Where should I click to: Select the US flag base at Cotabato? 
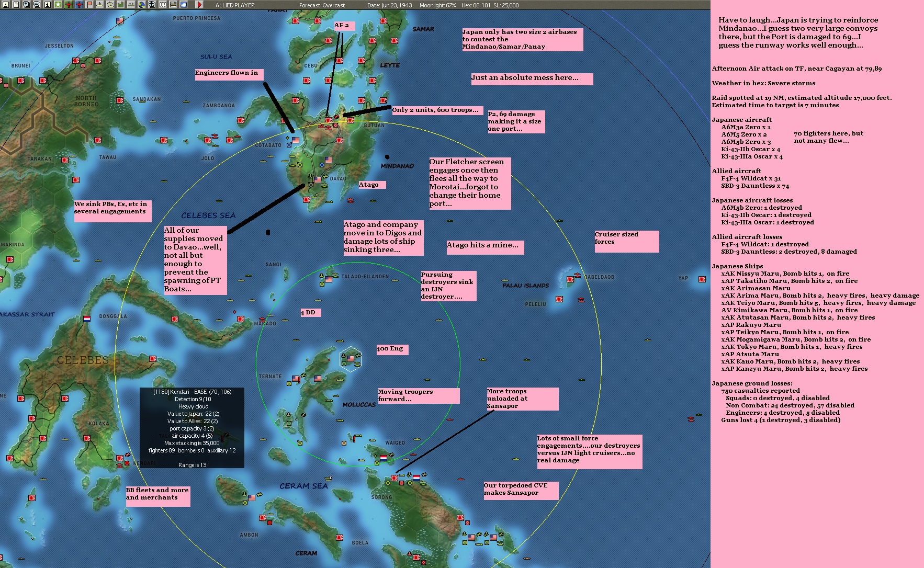coord(296,140)
